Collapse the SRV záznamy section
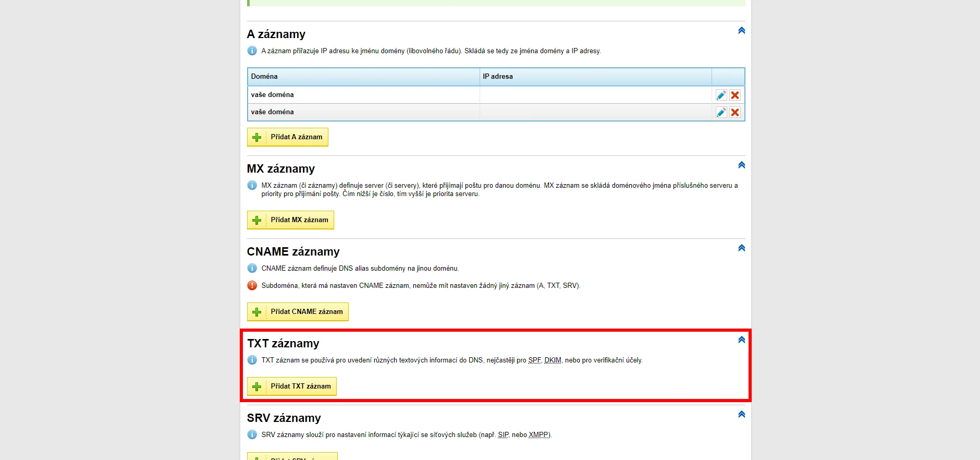980x460 pixels. (741, 415)
